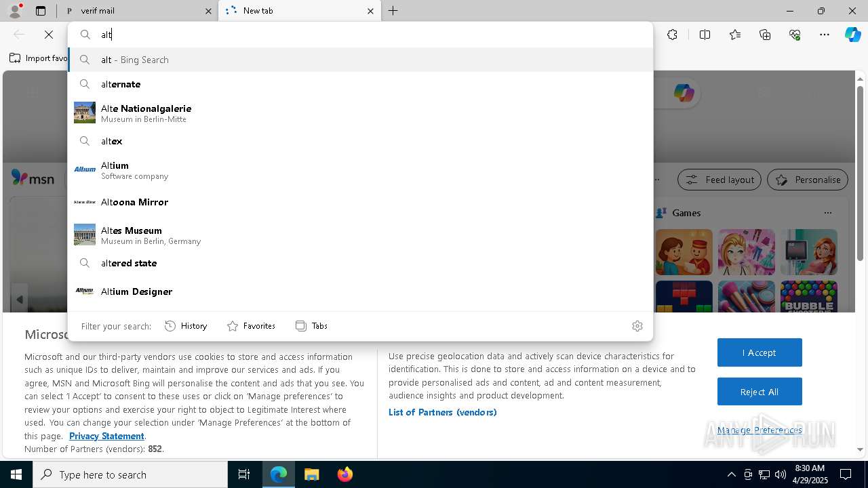Click the Reject All cookies button
The image size is (868, 488).
759,392
